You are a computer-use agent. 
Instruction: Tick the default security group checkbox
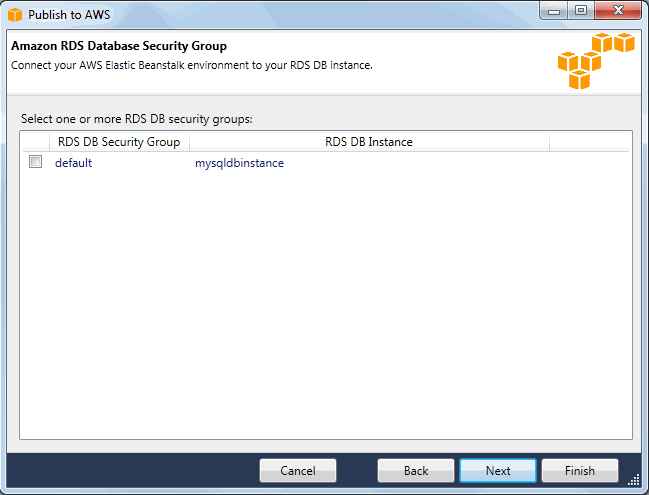click(36, 162)
